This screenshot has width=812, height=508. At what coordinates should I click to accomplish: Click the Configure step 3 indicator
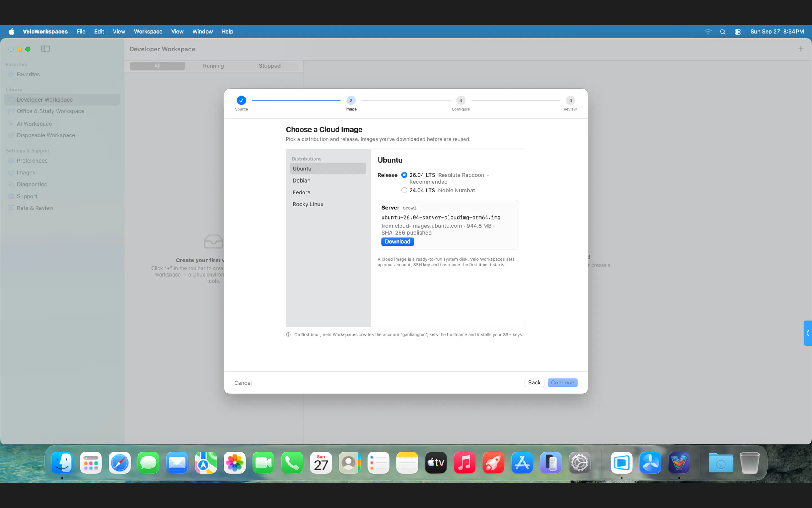[x=460, y=100]
